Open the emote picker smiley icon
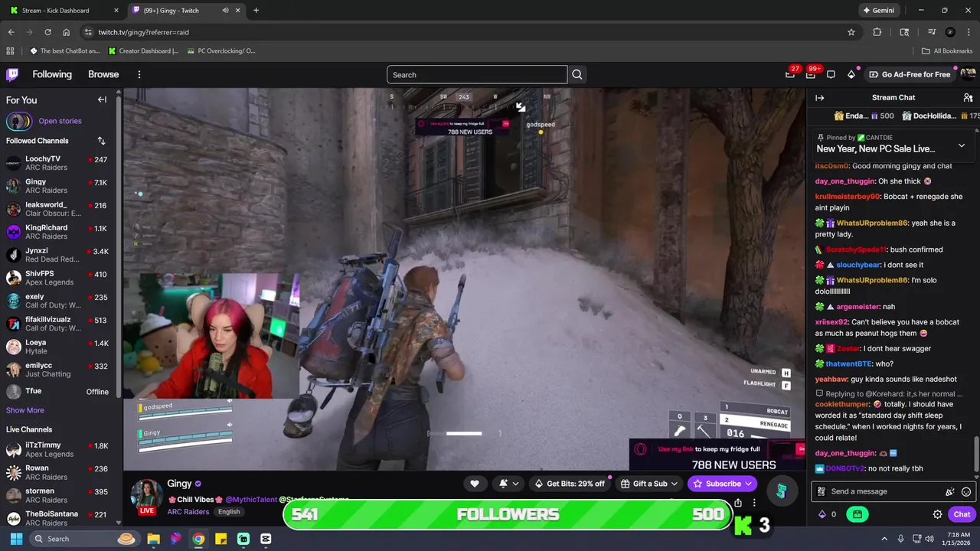980x551 pixels. (966, 492)
